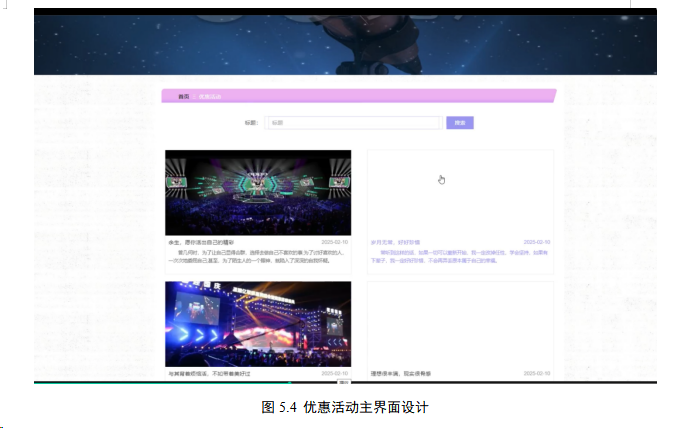Click the purple summary text under 岁月无常

[x=460, y=256]
